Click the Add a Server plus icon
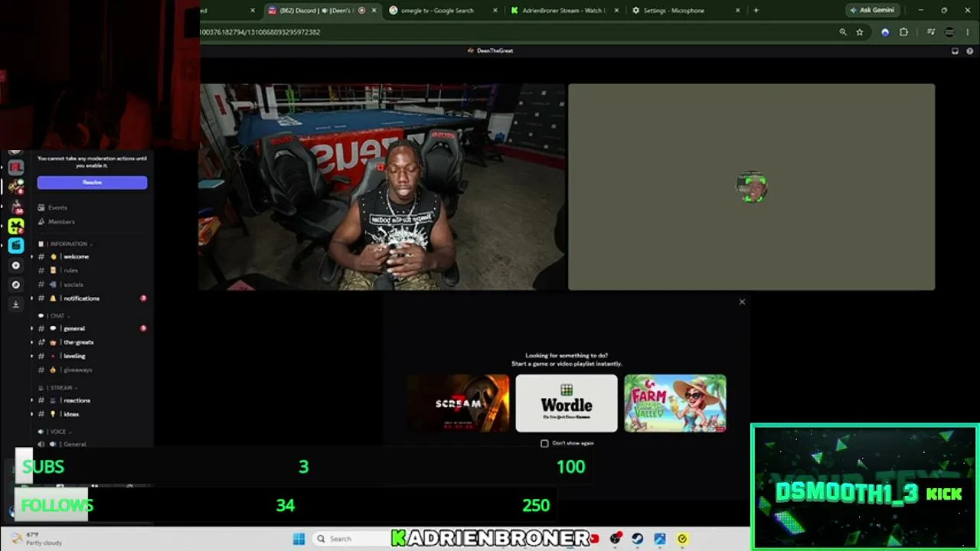This screenshot has width=980, height=551. [16, 266]
